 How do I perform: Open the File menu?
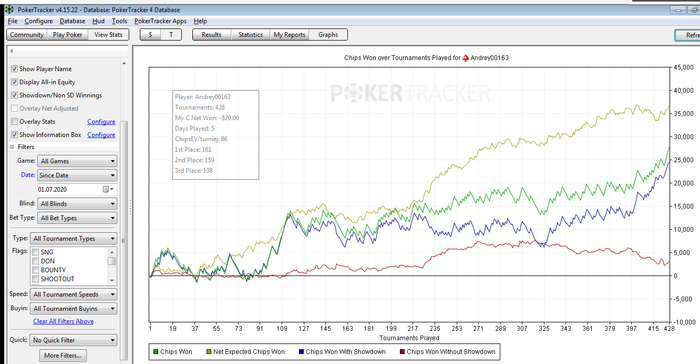pos(12,21)
